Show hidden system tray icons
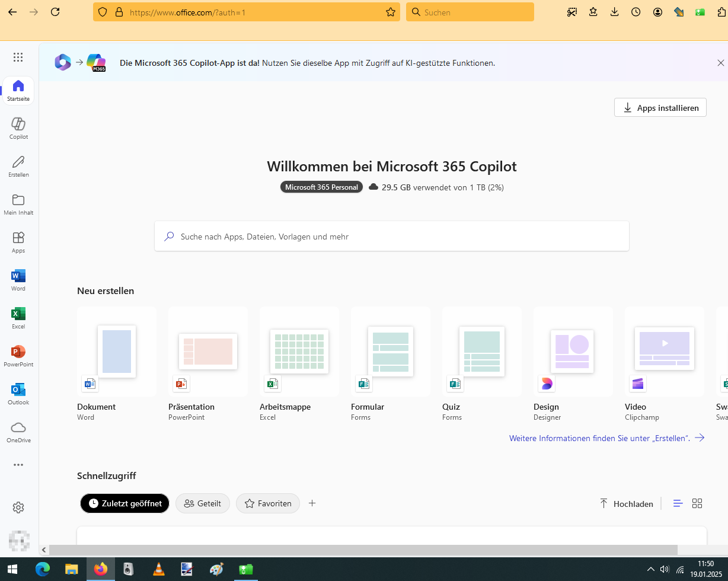 pyautogui.click(x=651, y=569)
